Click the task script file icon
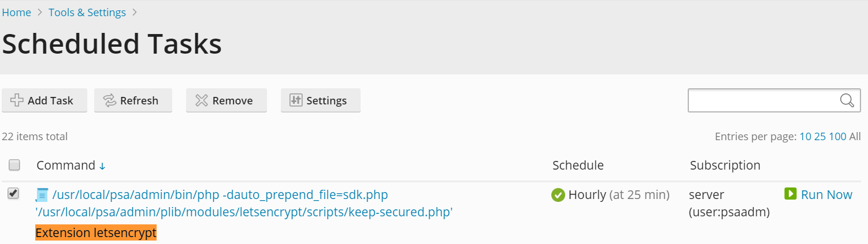The height and width of the screenshot is (244, 868). click(42, 195)
